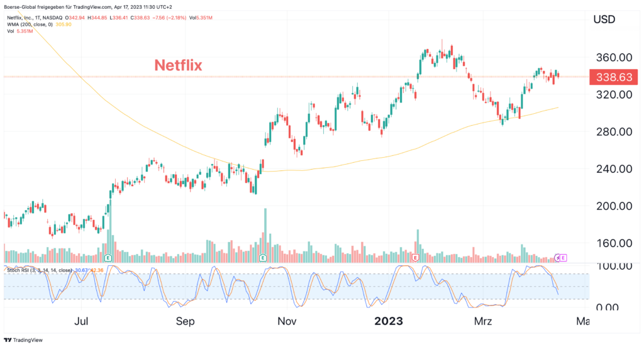Click the purple upcoming earnings E marker
This screenshot has height=347, width=644.
pyautogui.click(x=563, y=258)
